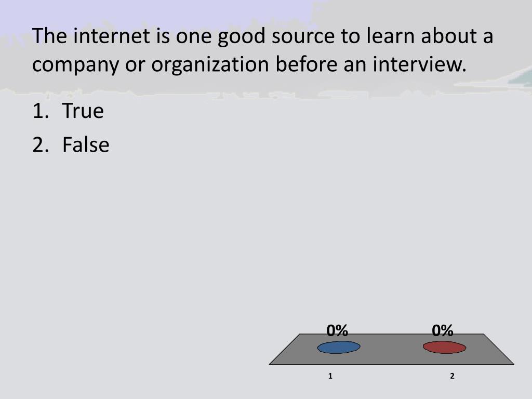Viewport: 532px width, 399px height.
Task: Click the red ellipse in the chart
Action: click(x=444, y=347)
